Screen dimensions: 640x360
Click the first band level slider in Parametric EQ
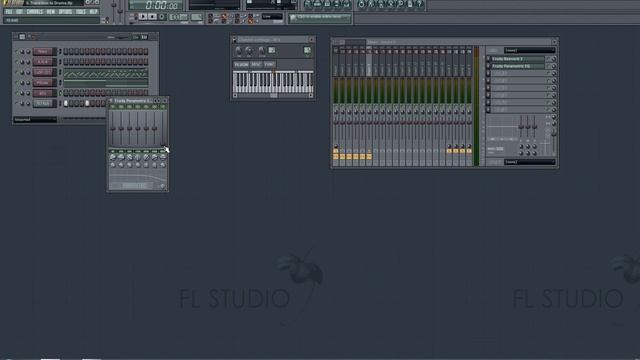[113, 128]
